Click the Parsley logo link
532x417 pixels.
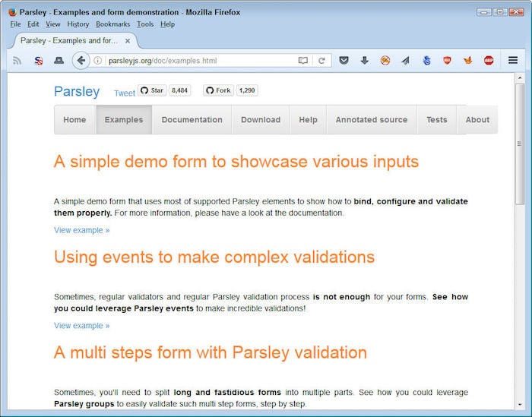pyautogui.click(x=77, y=92)
